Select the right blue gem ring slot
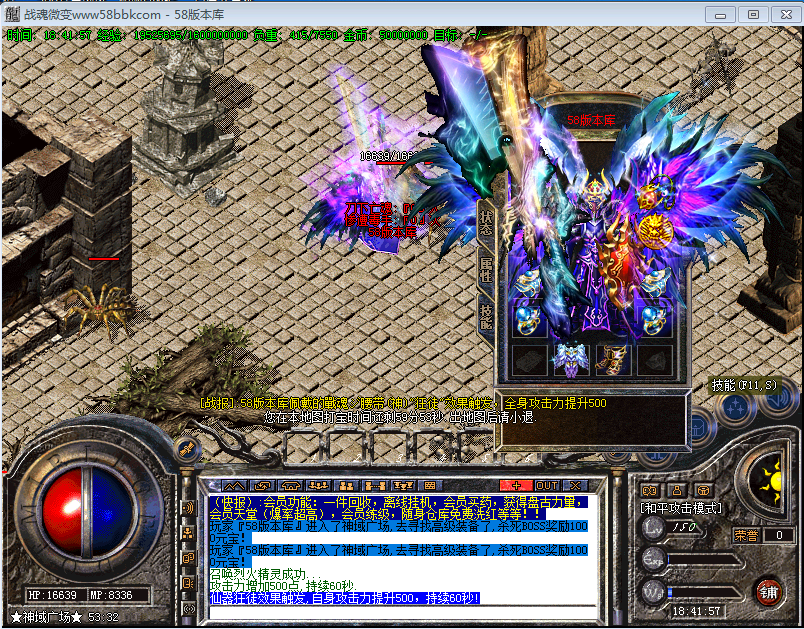This screenshot has width=804, height=629. click(x=654, y=320)
